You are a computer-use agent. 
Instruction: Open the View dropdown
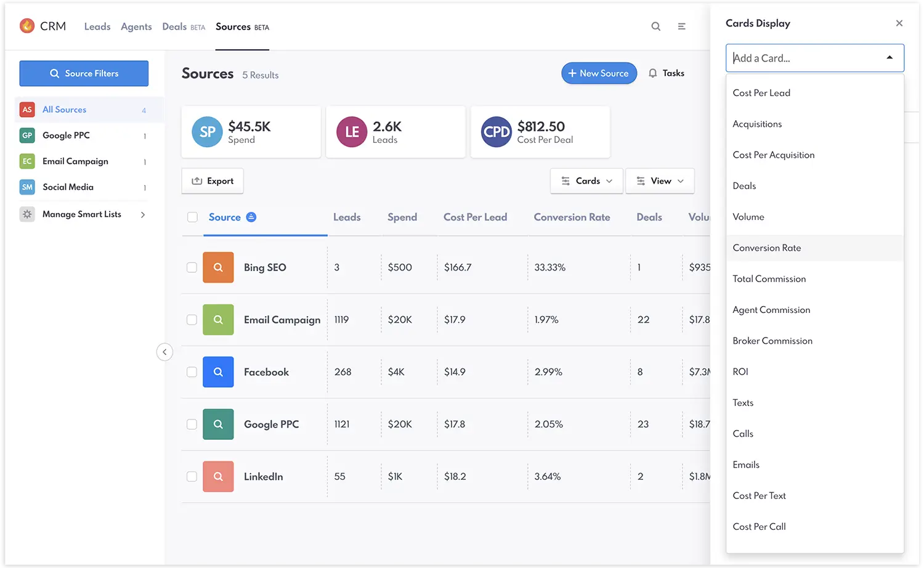tap(660, 181)
